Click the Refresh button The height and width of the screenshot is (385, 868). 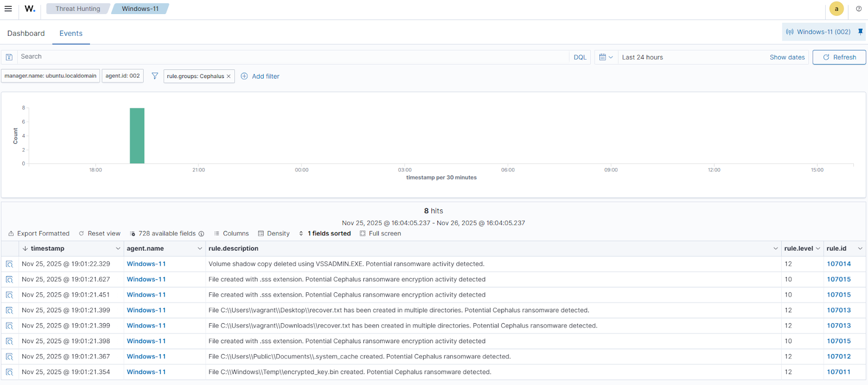point(839,57)
